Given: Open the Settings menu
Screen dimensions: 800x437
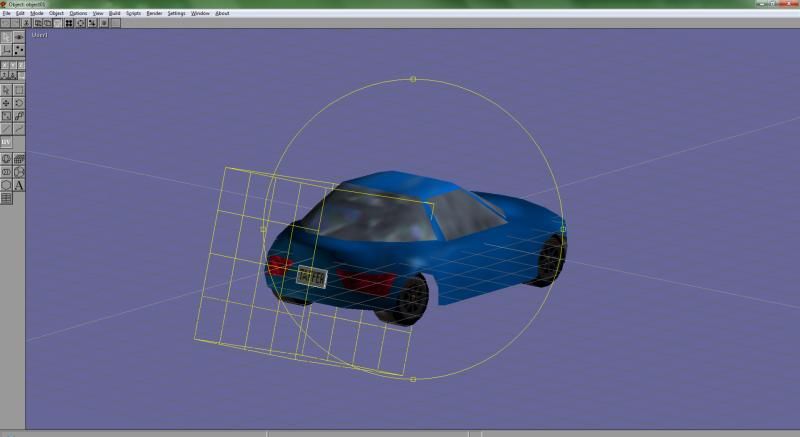Looking at the screenshot, I should (x=176, y=13).
